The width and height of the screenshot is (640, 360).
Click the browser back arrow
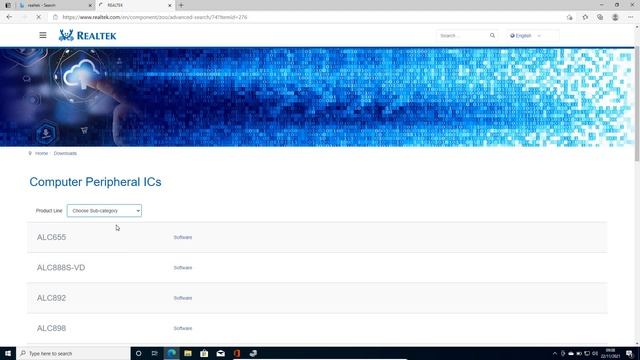9,17
